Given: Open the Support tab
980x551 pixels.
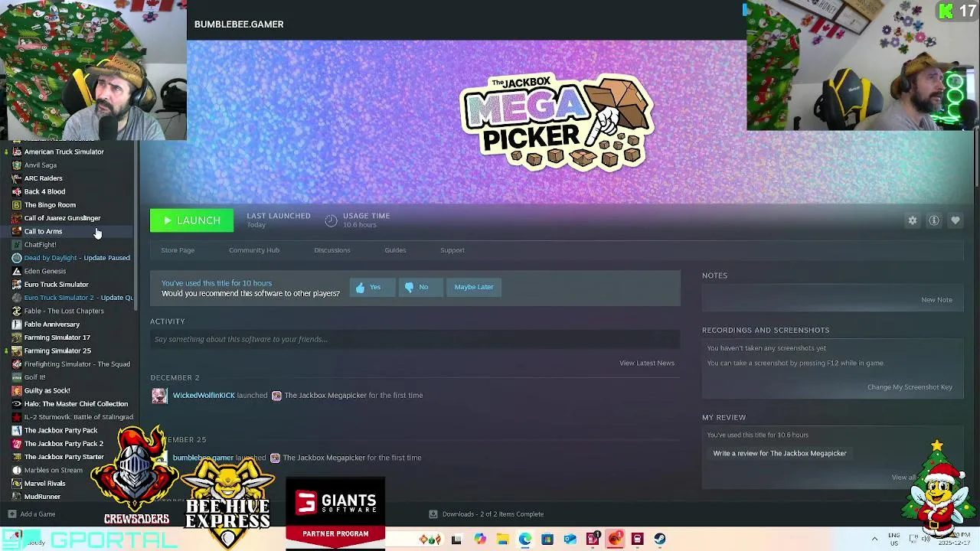Looking at the screenshot, I should (452, 250).
